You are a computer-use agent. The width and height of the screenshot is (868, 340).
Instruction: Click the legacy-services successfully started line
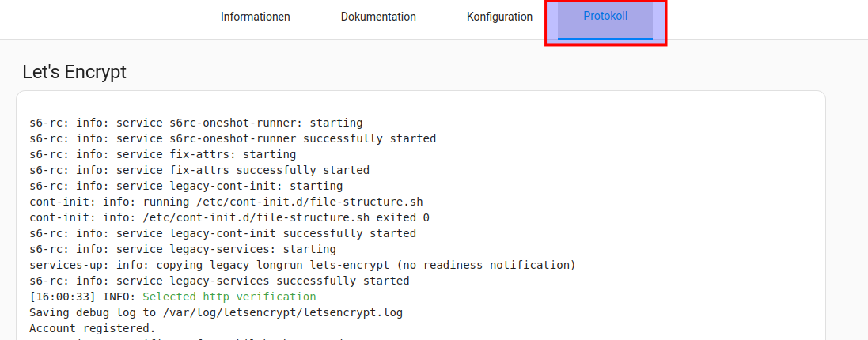coord(219,281)
